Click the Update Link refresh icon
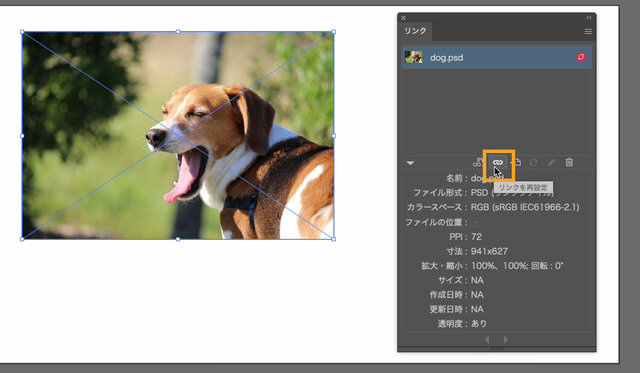The height and width of the screenshot is (373, 640). 533,162
